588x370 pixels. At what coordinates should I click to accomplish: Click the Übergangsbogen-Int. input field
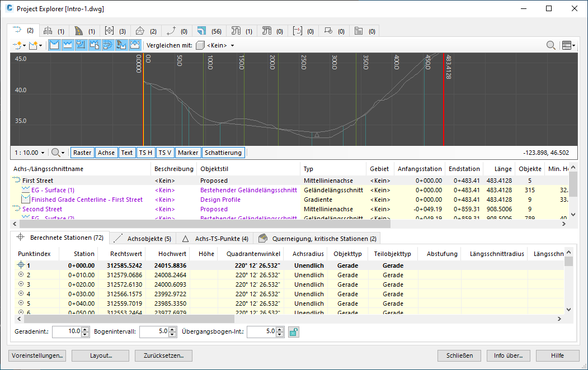[261, 331]
